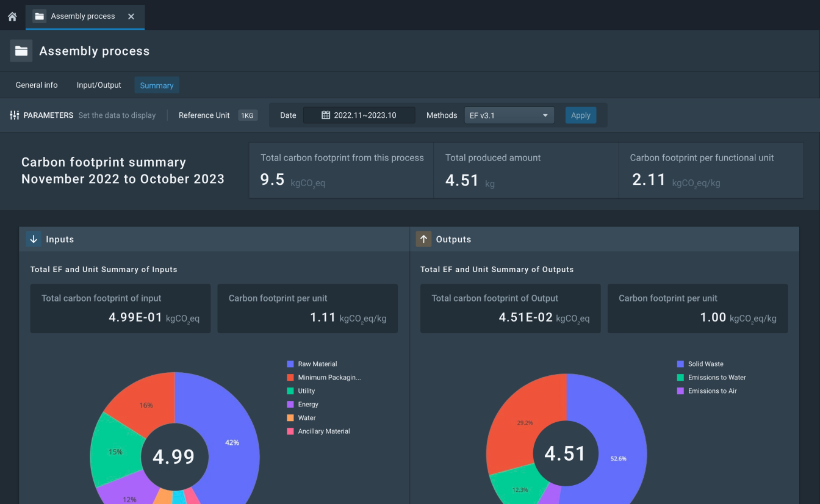Image resolution: width=820 pixels, height=504 pixels.
Task: Click the calendar icon in Date field
Action: point(326,115)
